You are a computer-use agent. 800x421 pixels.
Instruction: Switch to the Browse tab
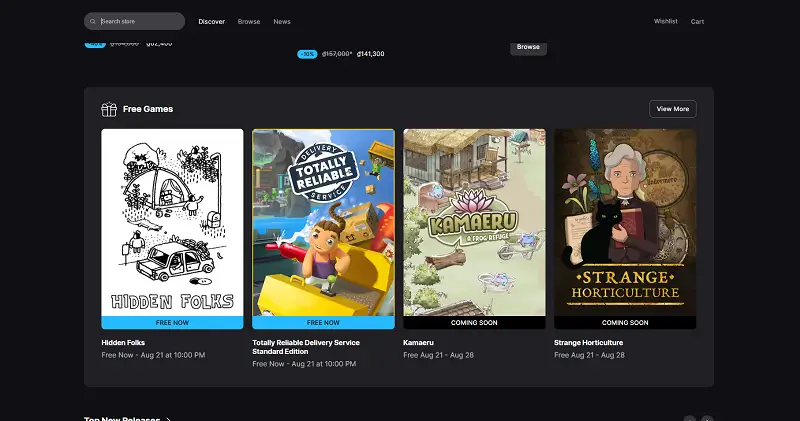pos(249,21)
